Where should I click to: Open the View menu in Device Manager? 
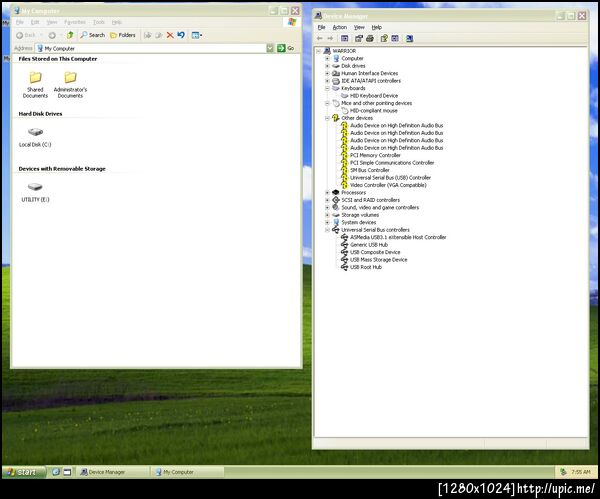tap(359, 27)
